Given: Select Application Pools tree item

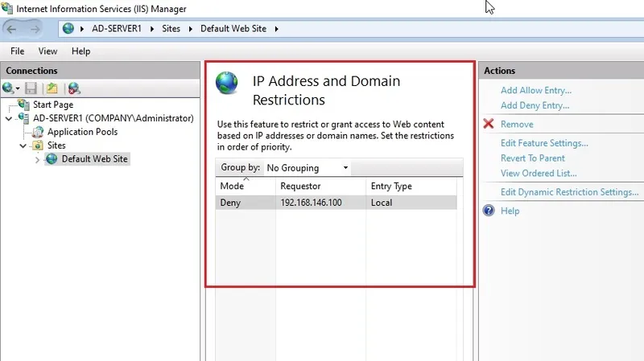Looking at the screenshot, I should tap(83, 132).
